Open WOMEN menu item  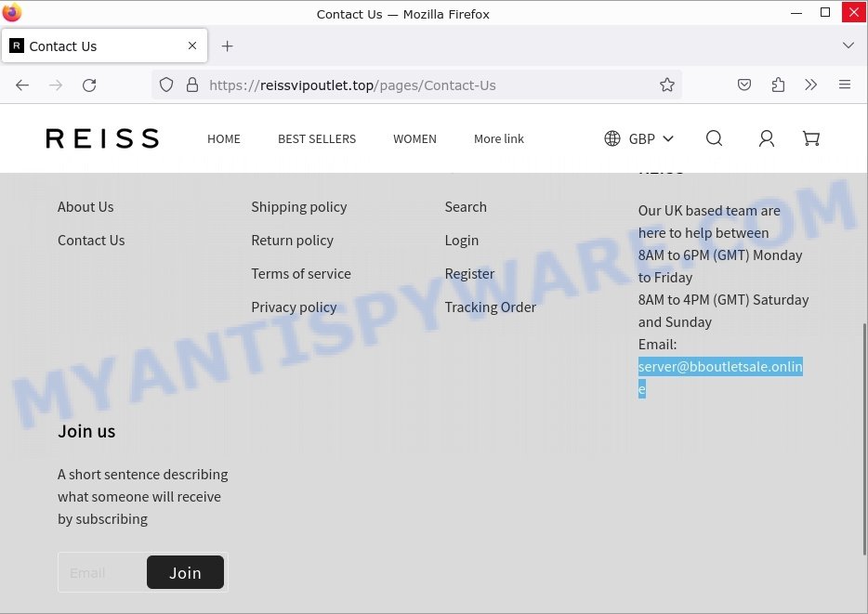pos(414,138)
